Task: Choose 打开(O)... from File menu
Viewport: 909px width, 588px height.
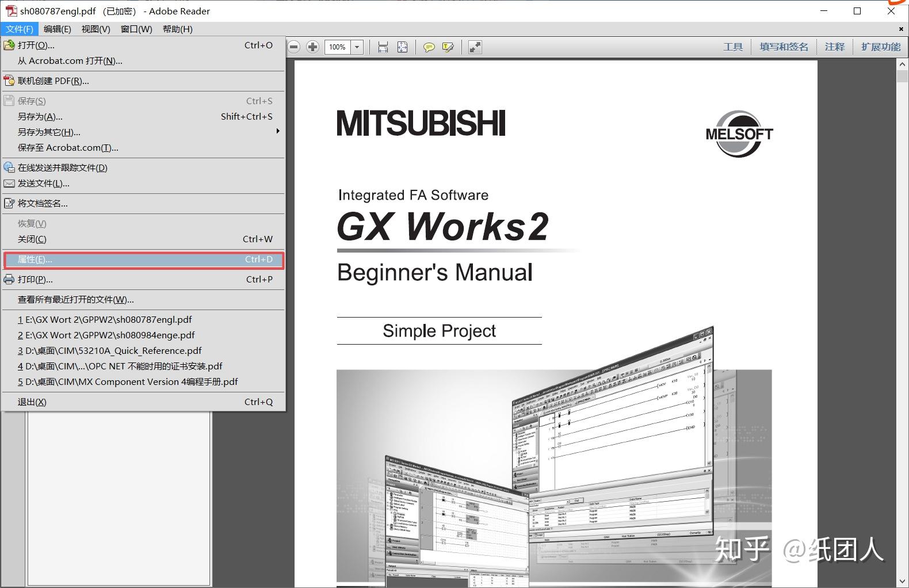Action: click(x=143, y=45)
